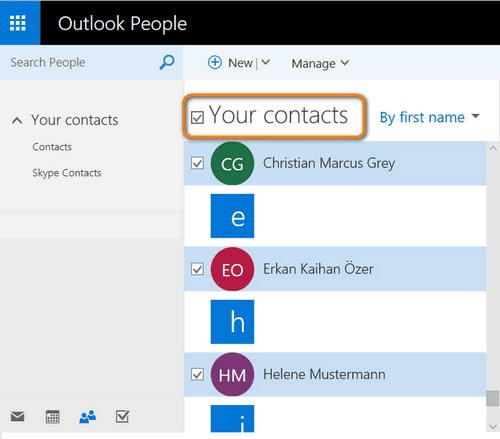Screen dimensions: 500x439
Task: Open the Manage dropdown menu
Action: point(320,63)
